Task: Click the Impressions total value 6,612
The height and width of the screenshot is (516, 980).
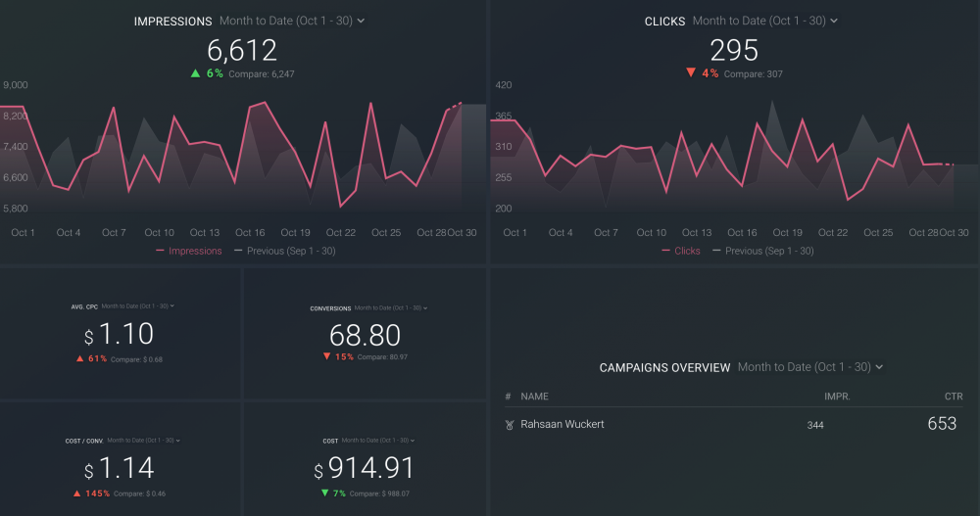Action: (243, 50)
